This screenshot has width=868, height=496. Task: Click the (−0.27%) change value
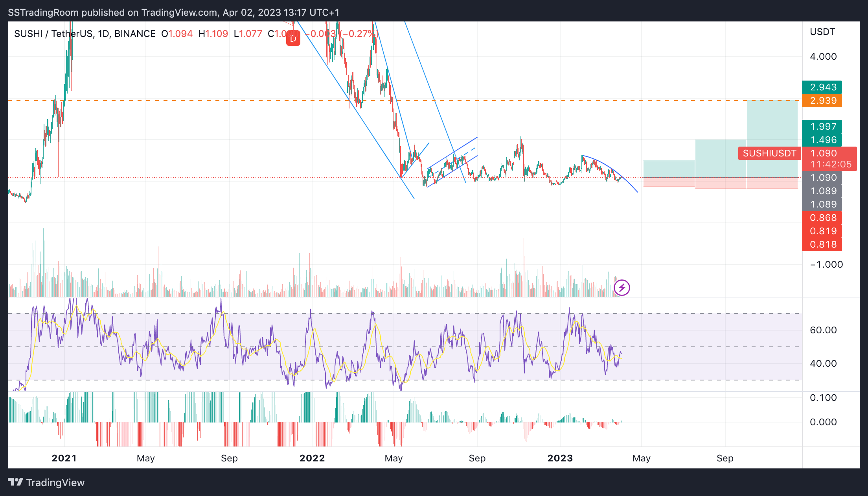coord(359,34)
